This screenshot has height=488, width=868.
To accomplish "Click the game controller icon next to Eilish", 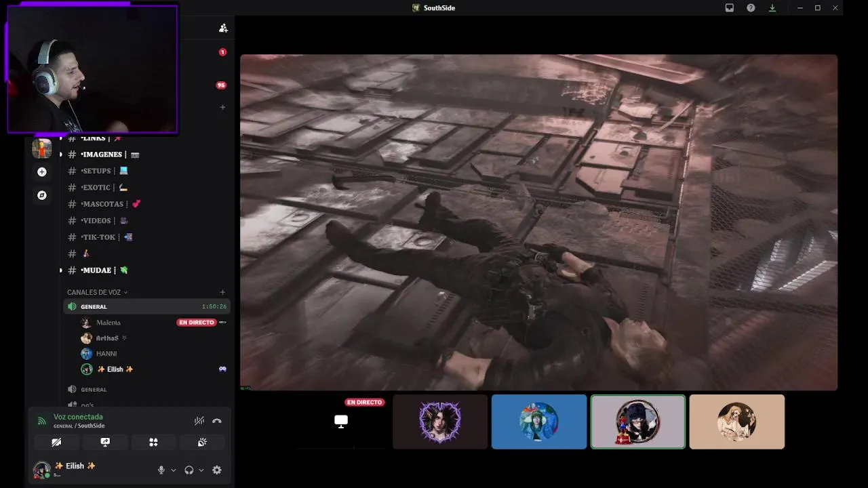I will [222, 369].
